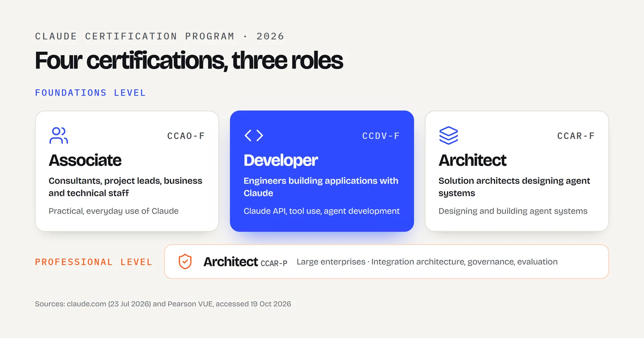Click the 'PROFESSIONAL LEVEL' section label
This screenshot has width=644, height=338.
[x=93, y=262]
